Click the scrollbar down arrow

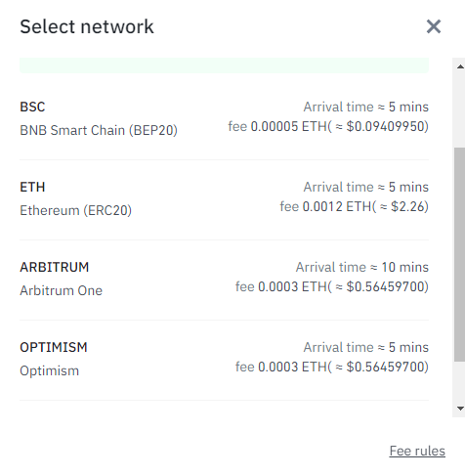pos(460,409)
